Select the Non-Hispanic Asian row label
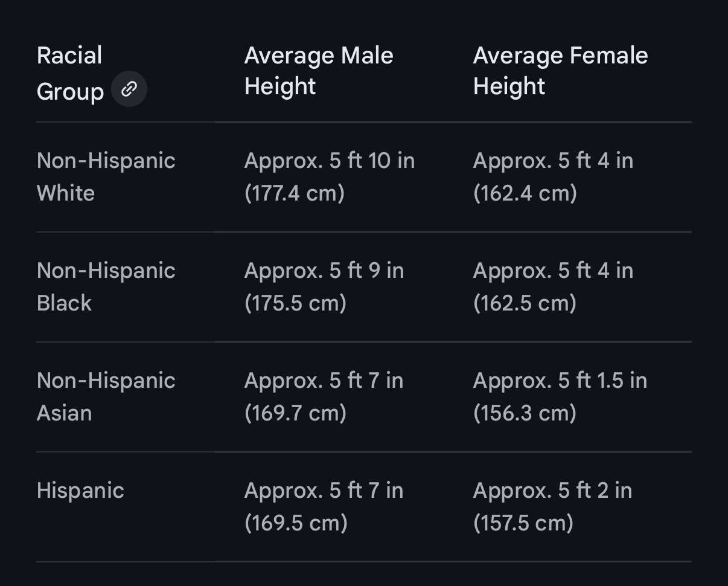The image size is (728, 586). point(106,397)
